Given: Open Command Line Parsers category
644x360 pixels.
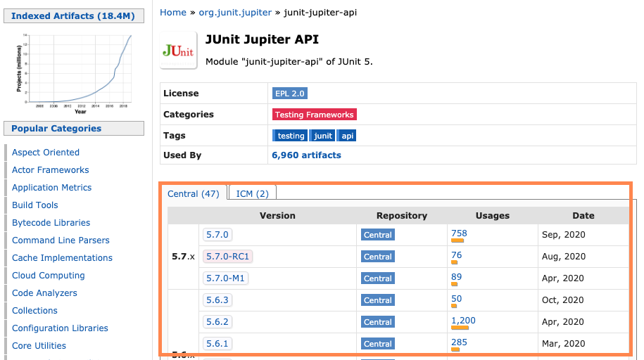Looking at the screenshot, I should (61, 240).
